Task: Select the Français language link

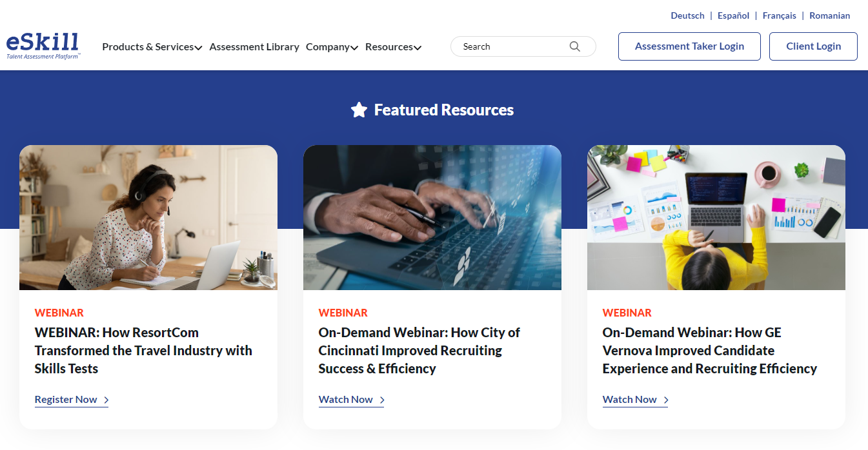Action: tap(779, 15)
